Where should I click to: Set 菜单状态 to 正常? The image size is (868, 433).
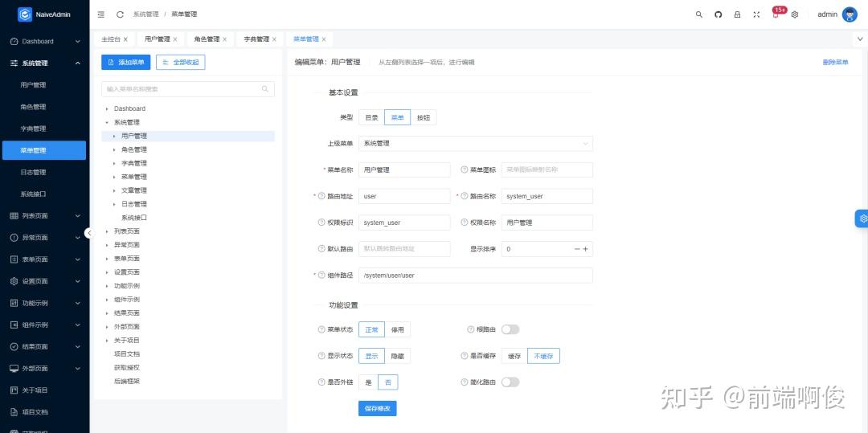371,329
